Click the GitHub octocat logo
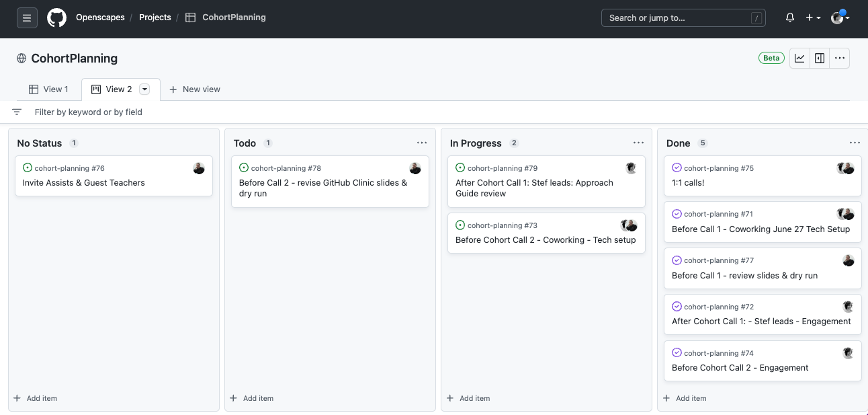 (56, 17)
